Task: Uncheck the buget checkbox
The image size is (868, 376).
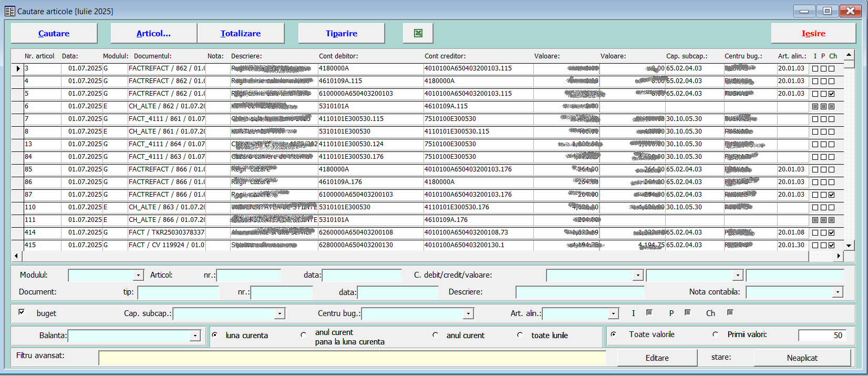Action: [22, 312]
